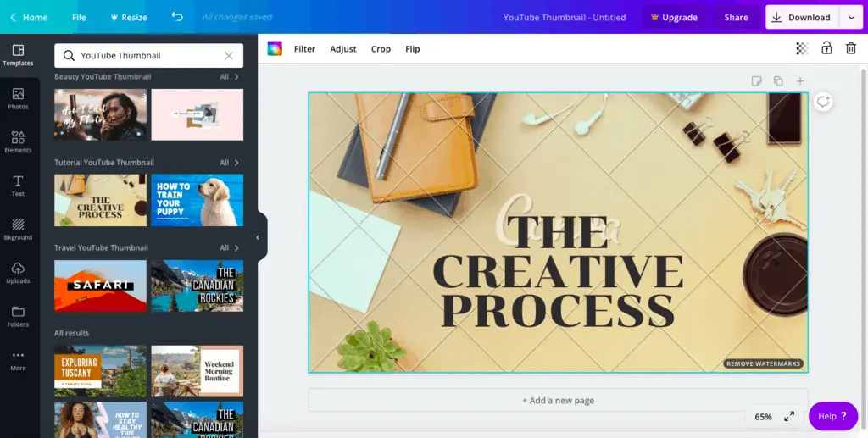868x438 pixels.
Task: Open the rainbow color picker swatch
Action: [x=275, y=49]
